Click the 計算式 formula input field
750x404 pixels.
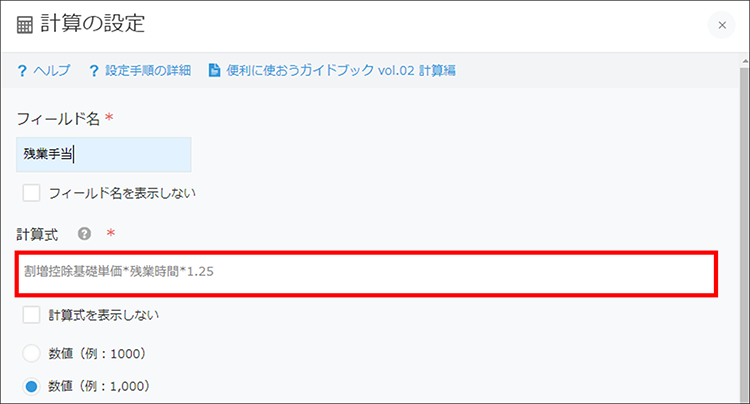coord(366,273)
